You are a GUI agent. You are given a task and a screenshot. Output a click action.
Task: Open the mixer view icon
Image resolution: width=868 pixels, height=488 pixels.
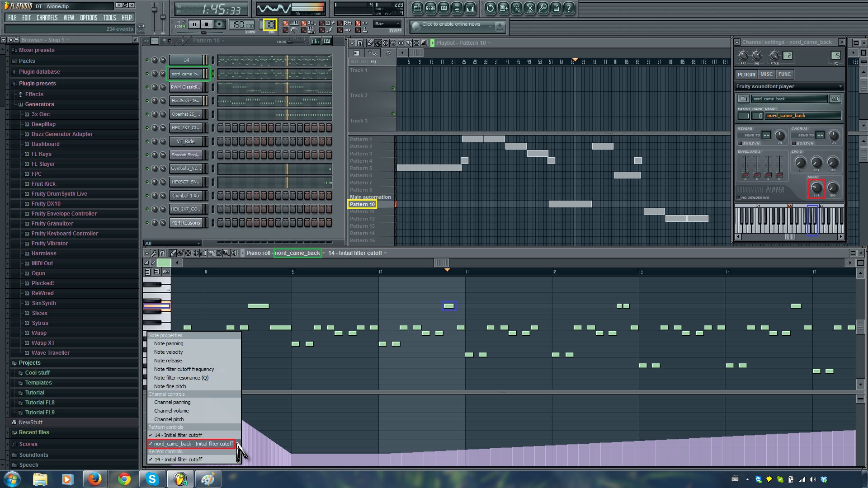click(470, 8)
